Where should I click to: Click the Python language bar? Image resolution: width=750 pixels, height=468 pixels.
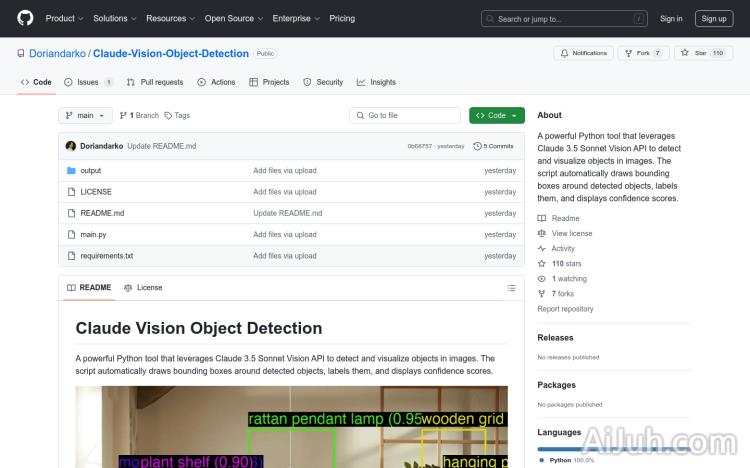[614, 449]
